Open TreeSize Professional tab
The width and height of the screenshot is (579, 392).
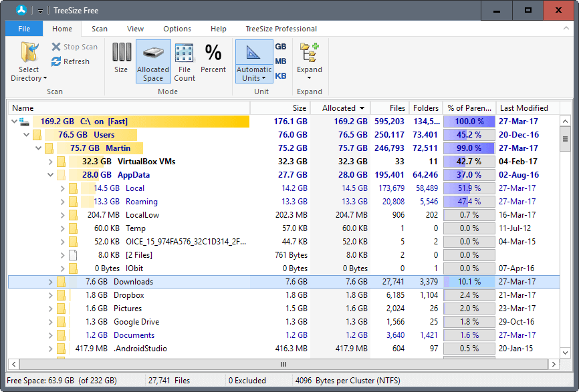click(281, 29)
